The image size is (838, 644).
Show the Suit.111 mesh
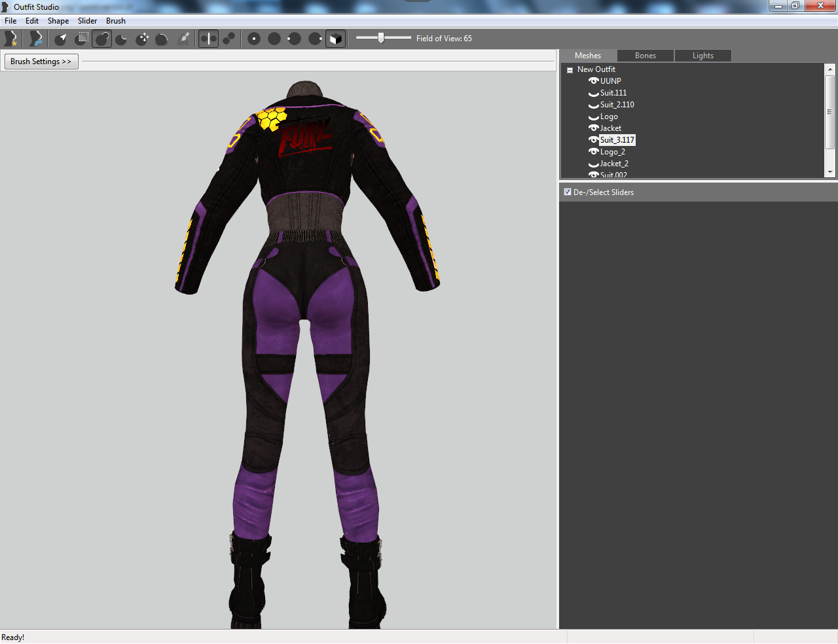click(594, 94)
